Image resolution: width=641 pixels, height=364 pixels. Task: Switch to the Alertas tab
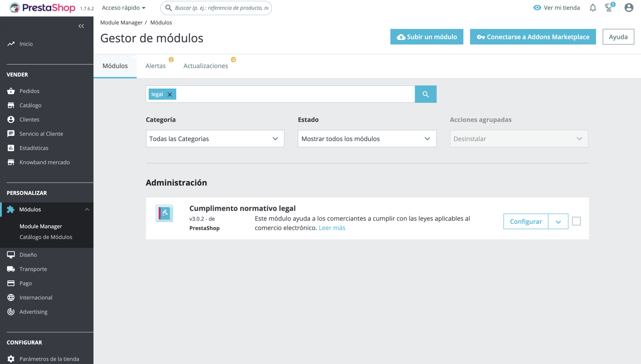(x=155, y=66)
